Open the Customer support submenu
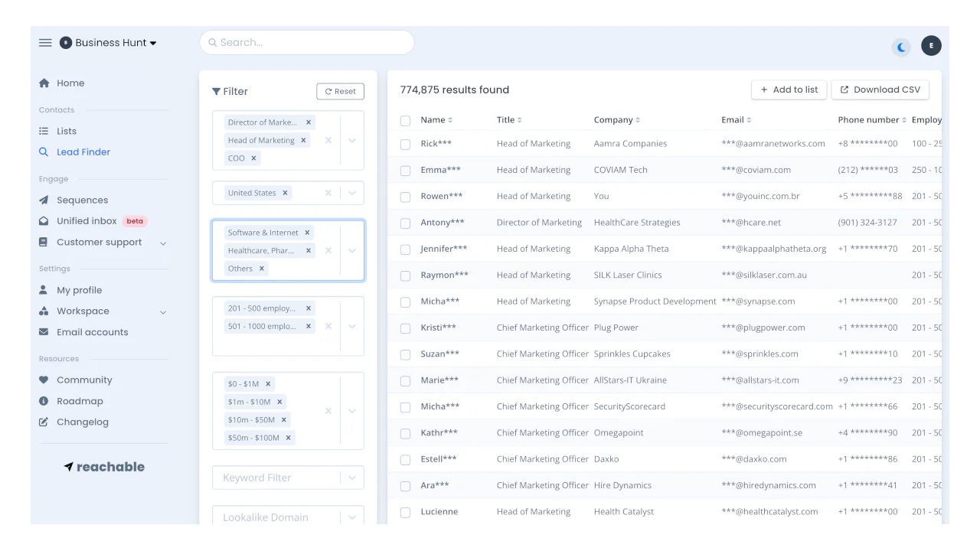980x551 pixels. click(x=162, y=242)
